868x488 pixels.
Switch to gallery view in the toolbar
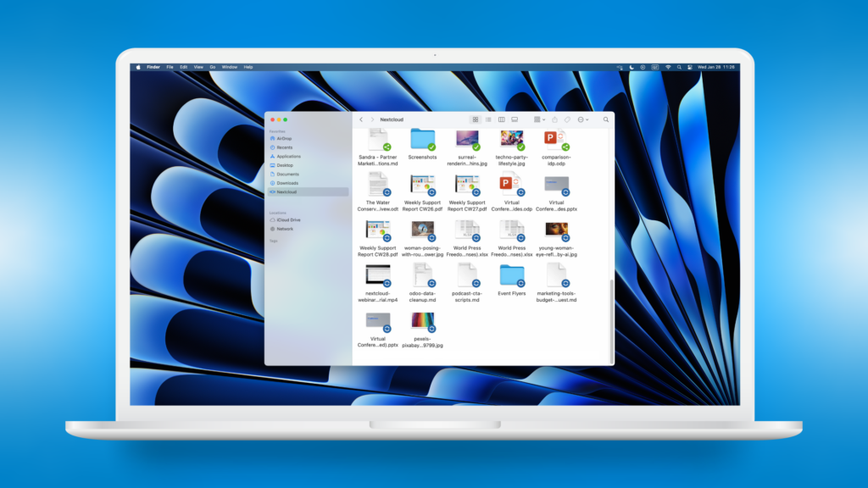515,119
